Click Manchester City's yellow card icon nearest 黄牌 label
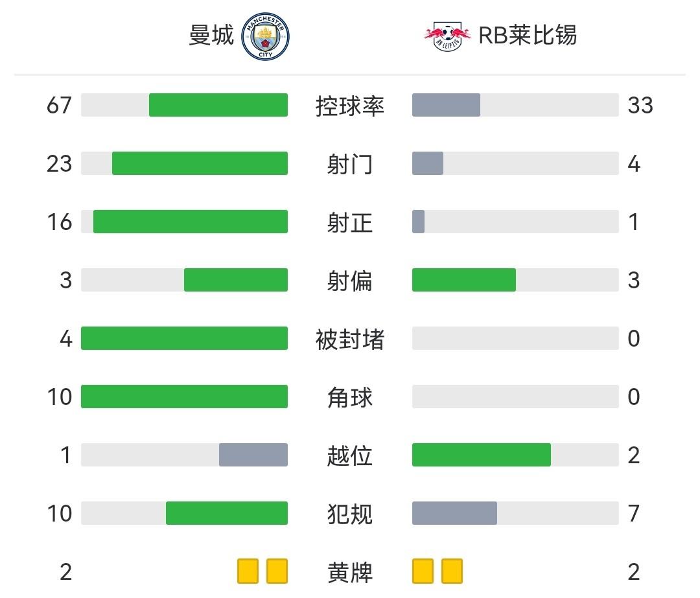This screenshot has width=700, height=598. tap(277, 571)
